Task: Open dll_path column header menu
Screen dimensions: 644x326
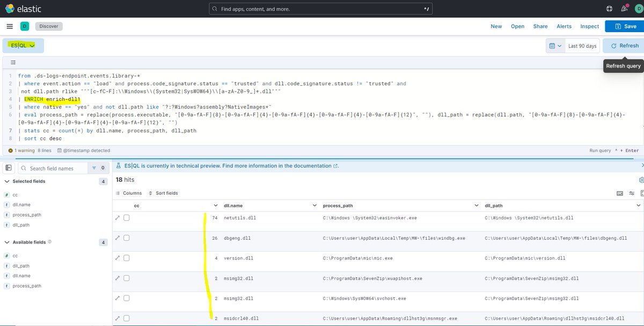Action: click(638, 205)
